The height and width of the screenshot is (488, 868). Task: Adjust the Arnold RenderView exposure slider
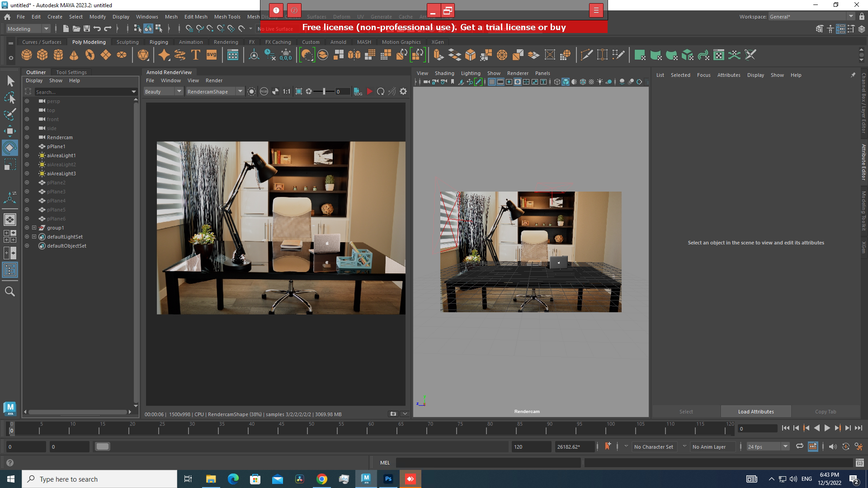pyautogui.click(x=324, y=92)
